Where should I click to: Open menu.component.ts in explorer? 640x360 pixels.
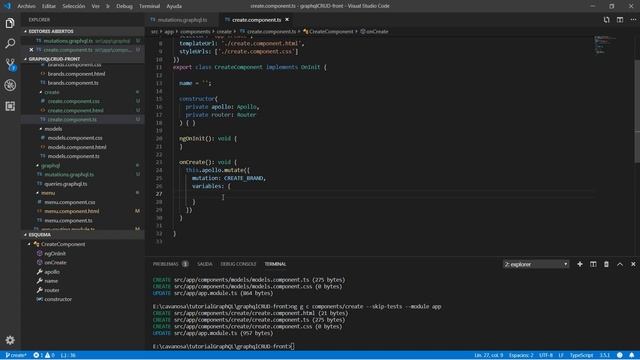[68, 220]
